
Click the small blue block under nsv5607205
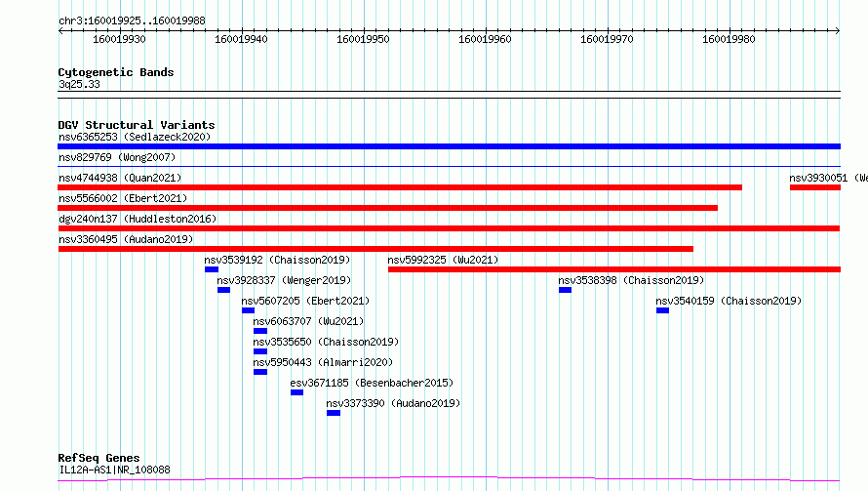pyautogui.click(x=248, y=310)
